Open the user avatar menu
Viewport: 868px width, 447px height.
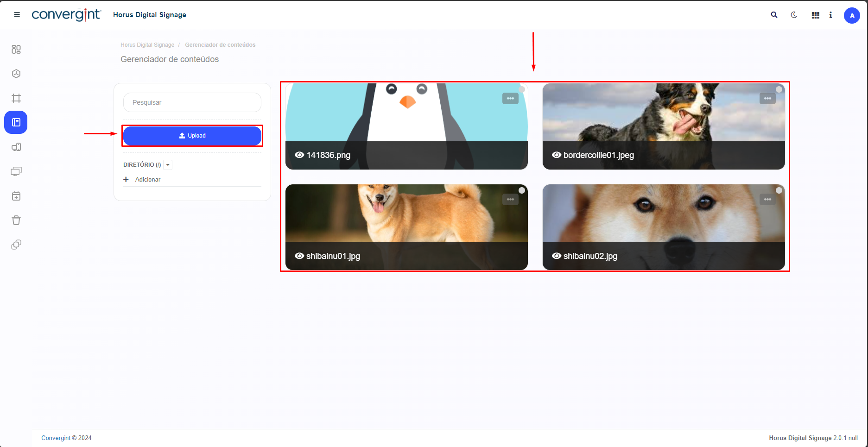(x=852, y=15)
